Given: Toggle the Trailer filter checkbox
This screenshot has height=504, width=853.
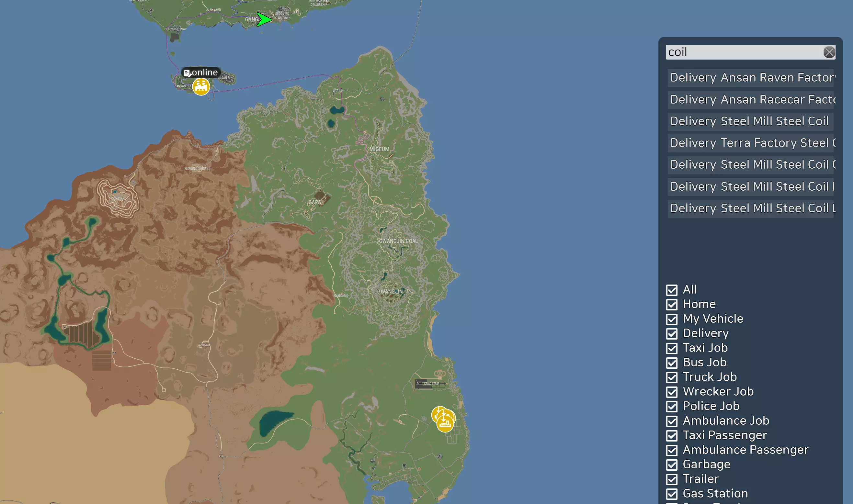Looking at the screenshot, I should point(672,479).
